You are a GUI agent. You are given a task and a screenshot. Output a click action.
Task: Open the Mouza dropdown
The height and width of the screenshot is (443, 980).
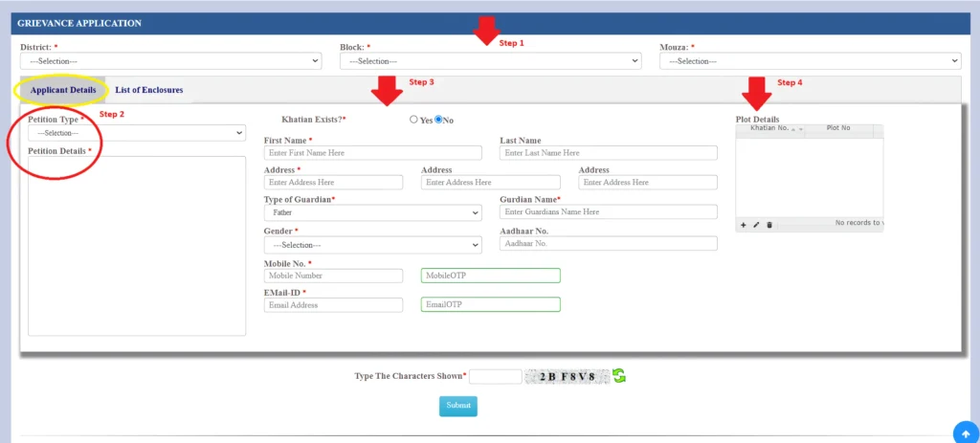(810, 61)
